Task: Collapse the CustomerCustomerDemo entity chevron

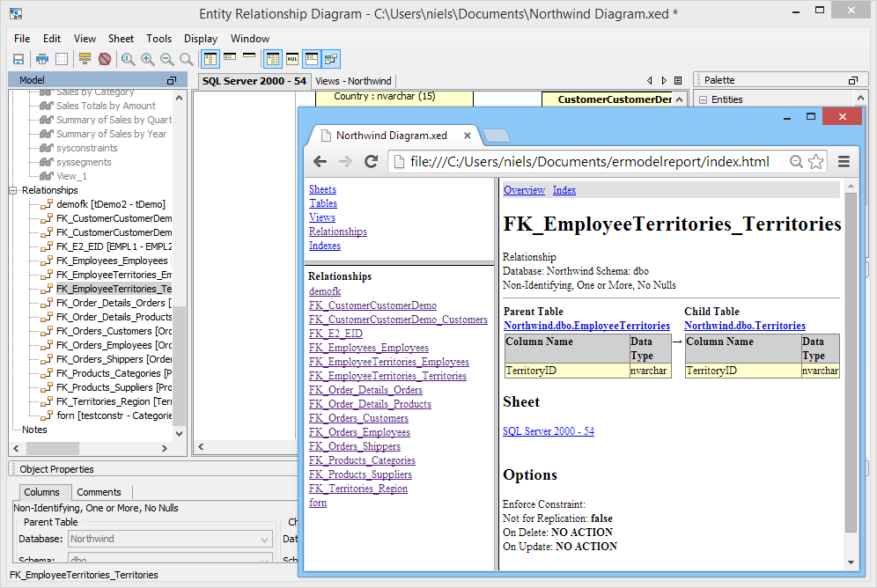Action: (679, 99)
